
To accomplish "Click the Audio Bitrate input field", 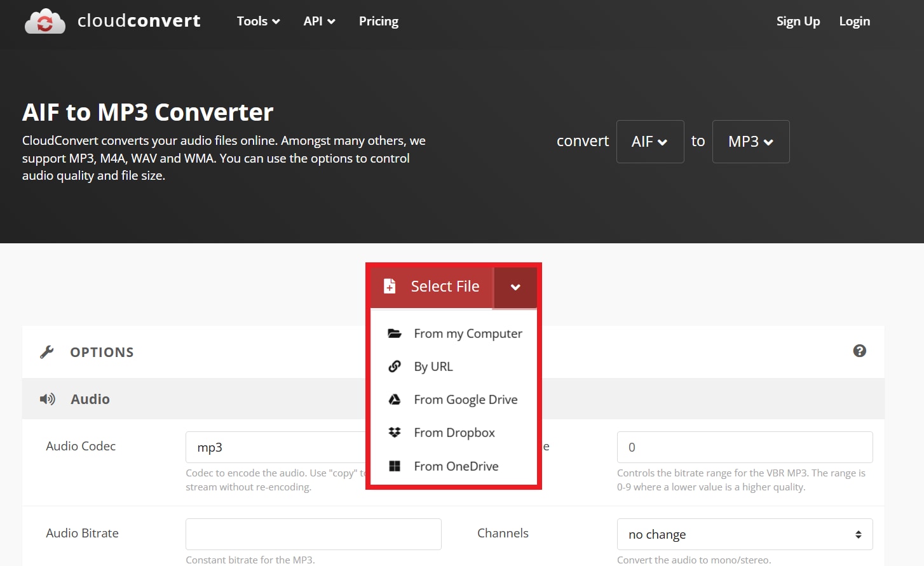I will [313, 534].
